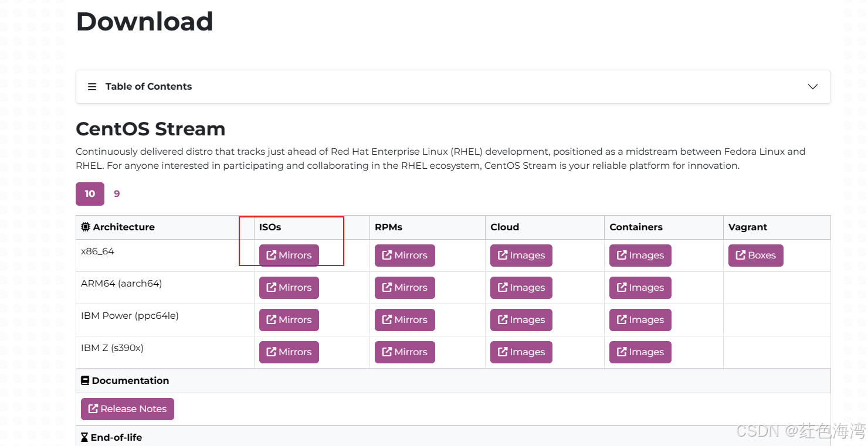
Task: Open Cloud Images for IBM Power (ppc64le)
Action: point(521,320)
